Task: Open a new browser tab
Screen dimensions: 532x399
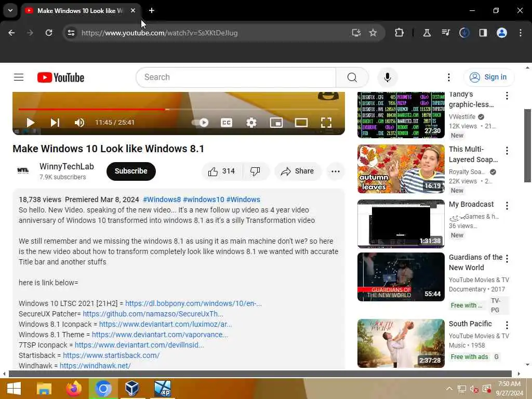Action: point(152,10)
